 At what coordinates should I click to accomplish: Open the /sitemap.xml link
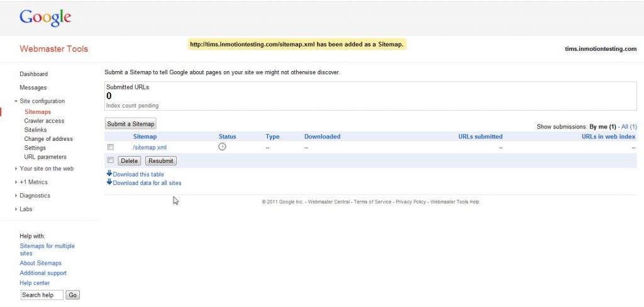tap(150, 147)
